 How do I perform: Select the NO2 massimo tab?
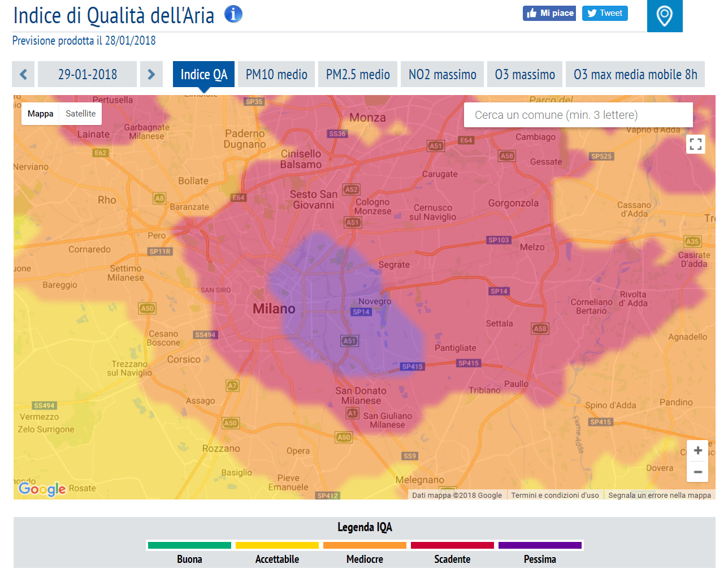pyautogui.click(x=442, y=74)
